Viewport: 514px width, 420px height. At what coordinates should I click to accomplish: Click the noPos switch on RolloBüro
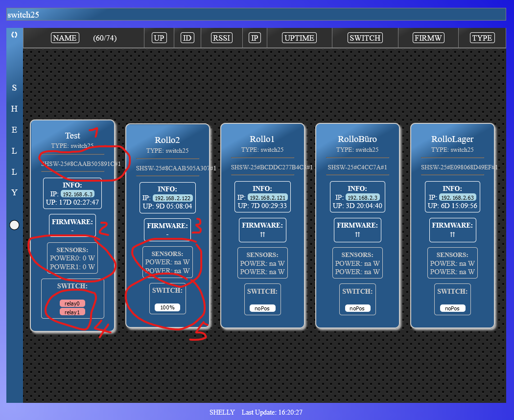tap(357, 308)
